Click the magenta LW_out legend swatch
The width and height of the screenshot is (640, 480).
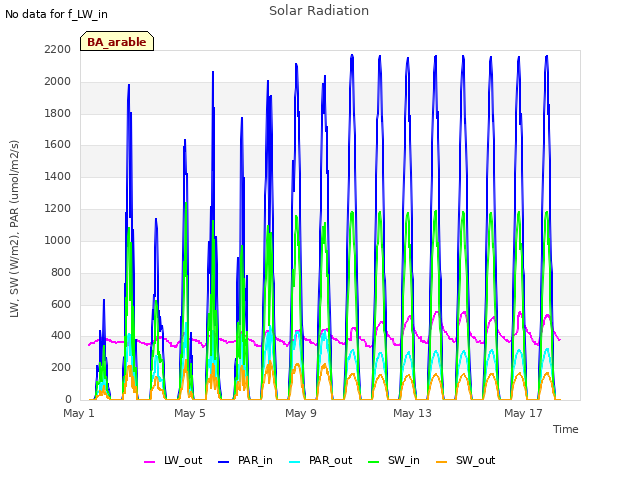(150, 462)
